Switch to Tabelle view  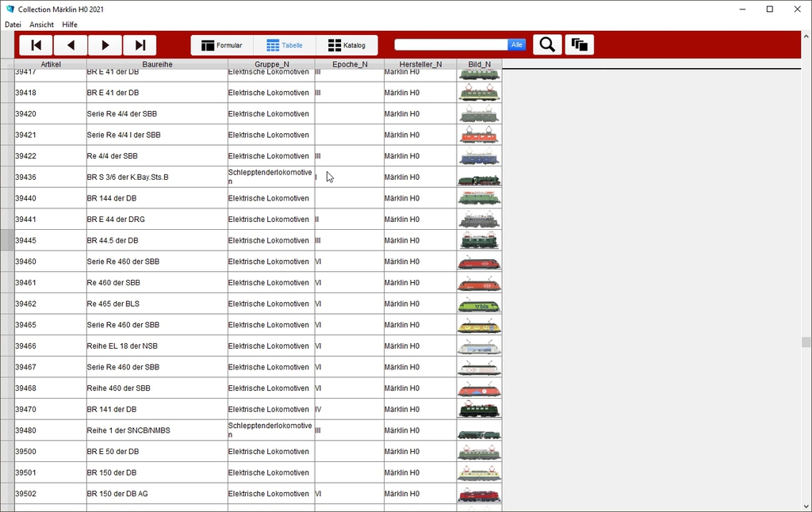(x=285, y=45)
